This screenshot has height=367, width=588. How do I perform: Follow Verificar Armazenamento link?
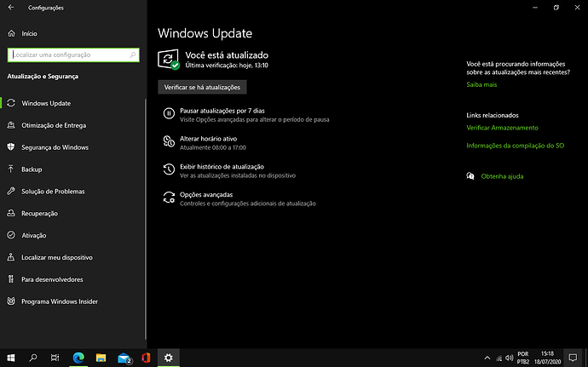point(502,128)
